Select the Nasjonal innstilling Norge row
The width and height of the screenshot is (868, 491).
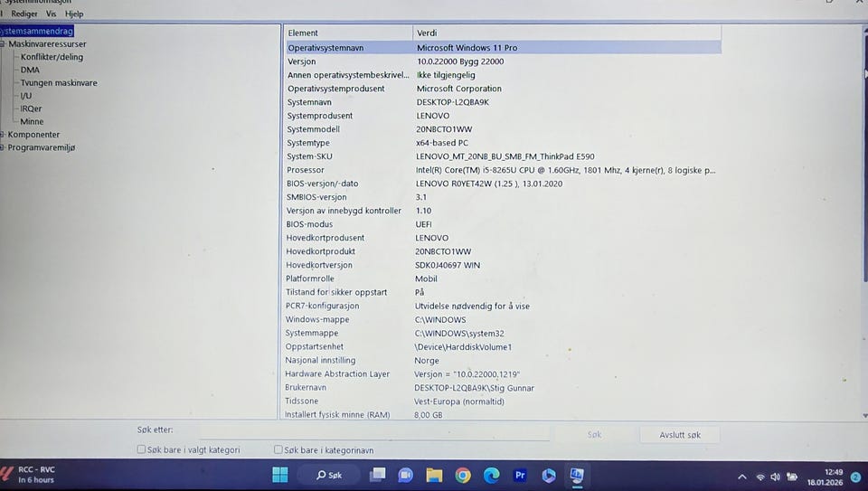pyautogui.click(x=503, y=360)
